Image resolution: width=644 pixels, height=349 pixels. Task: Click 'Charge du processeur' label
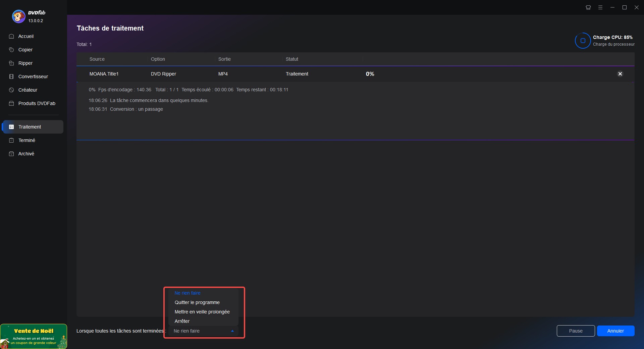[x=613, y=44]
